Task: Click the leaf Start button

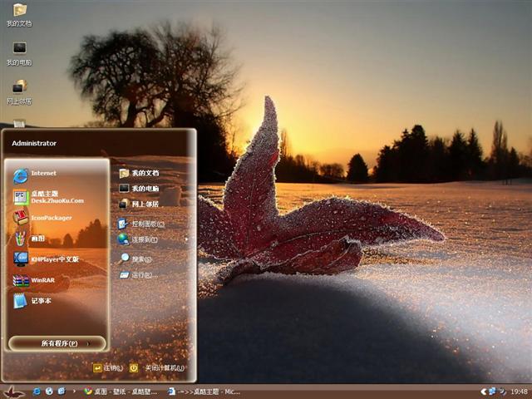Action: coord(13,392)
